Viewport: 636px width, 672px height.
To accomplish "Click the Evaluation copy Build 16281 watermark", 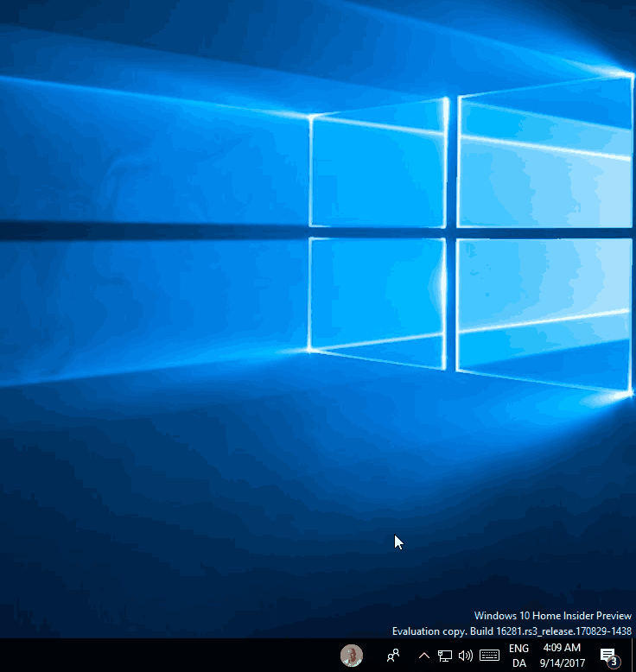I will (x=512, y=631).
